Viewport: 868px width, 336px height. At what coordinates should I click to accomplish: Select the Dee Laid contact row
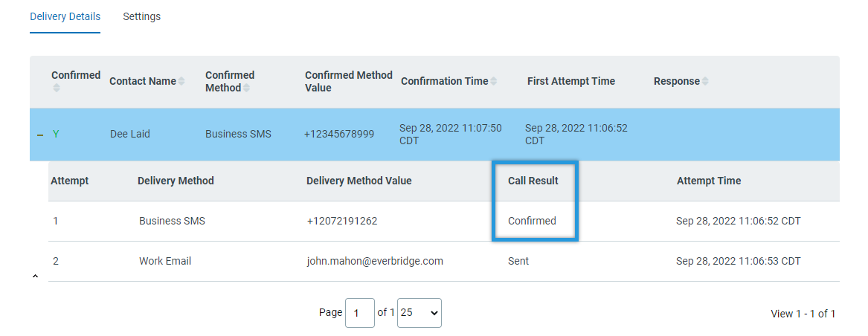click(x=434, y=135)
